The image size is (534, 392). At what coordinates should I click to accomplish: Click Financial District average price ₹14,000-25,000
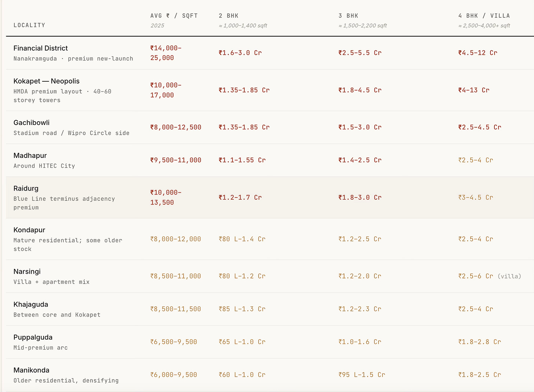166,53
